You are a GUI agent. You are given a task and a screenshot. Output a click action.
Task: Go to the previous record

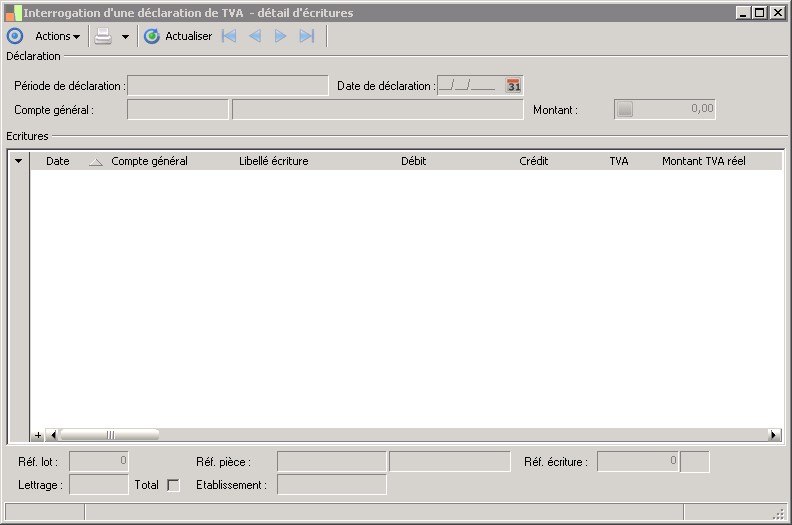click(x=255, y=36)
